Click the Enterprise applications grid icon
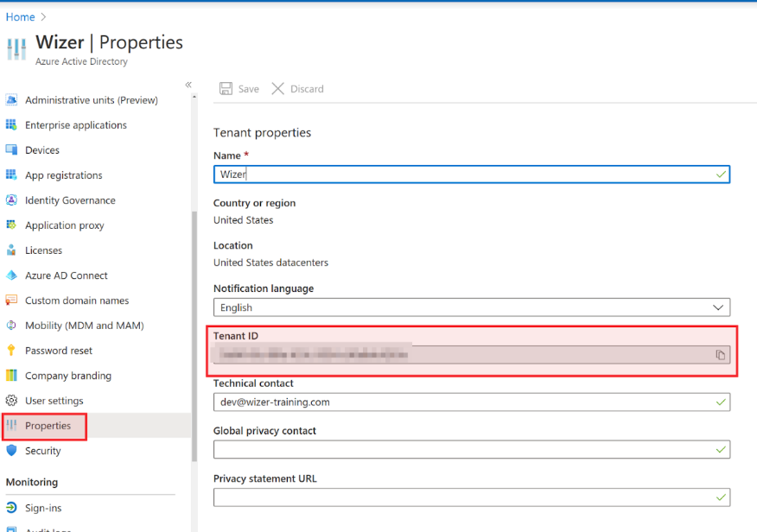 11,125
